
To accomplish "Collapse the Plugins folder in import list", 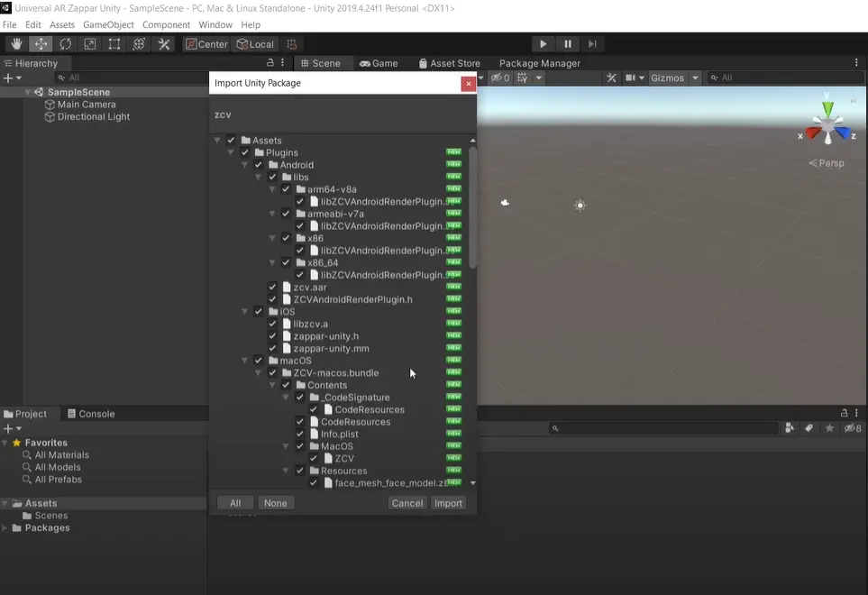I will click(230, 152).
